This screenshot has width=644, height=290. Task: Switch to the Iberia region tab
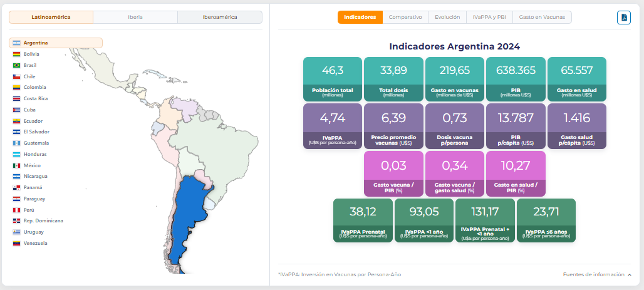[x=135, y=18]
